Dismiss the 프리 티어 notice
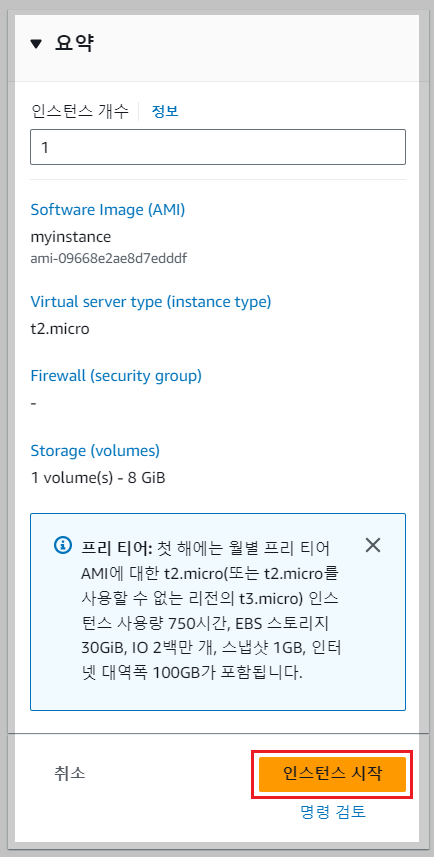Viewport: 434px width, 857px height. point(373,545)
